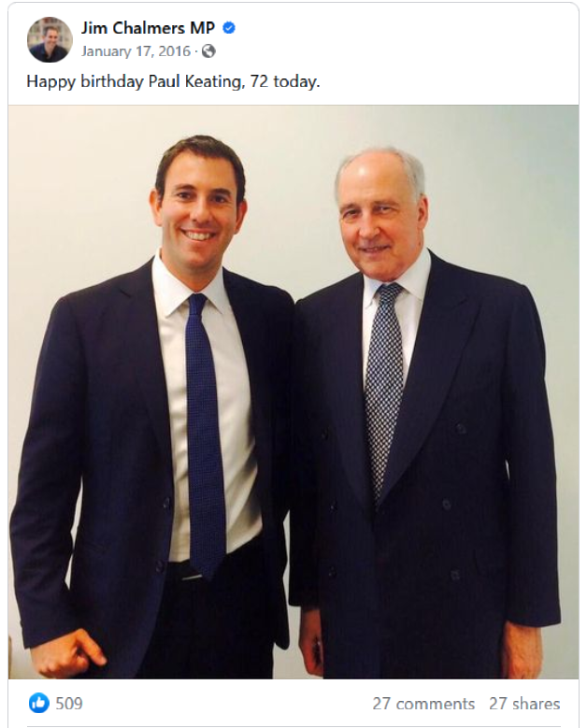Screen dimensions: 587x728
Task: Click "72 today" in the caption
Action: point(285,81)
